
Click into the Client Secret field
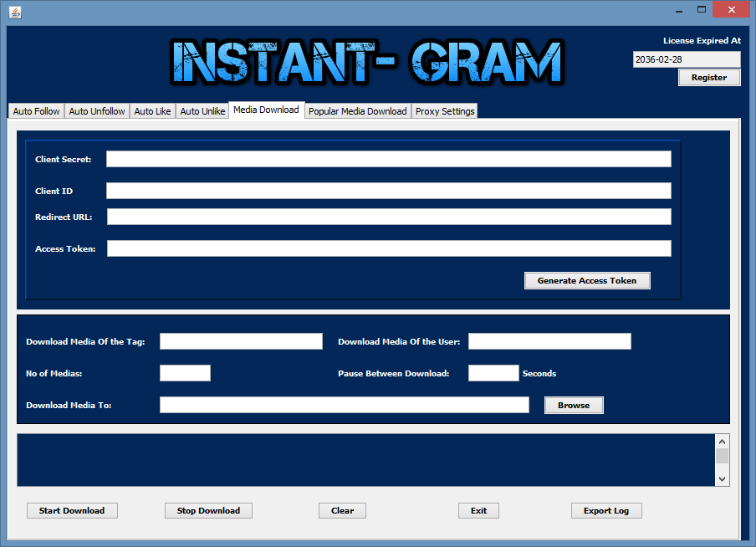(x=389, y=159)
